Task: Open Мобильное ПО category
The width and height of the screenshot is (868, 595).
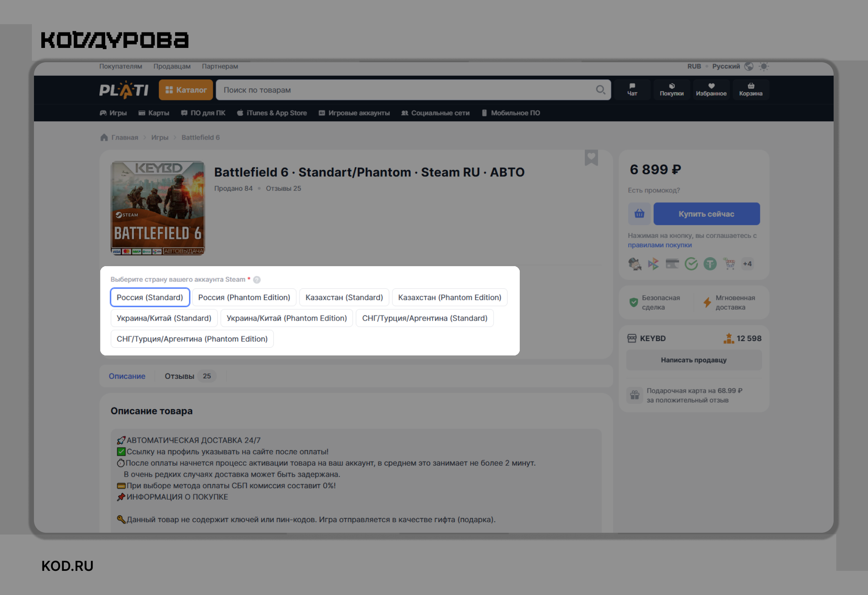Action: (511, 113)
